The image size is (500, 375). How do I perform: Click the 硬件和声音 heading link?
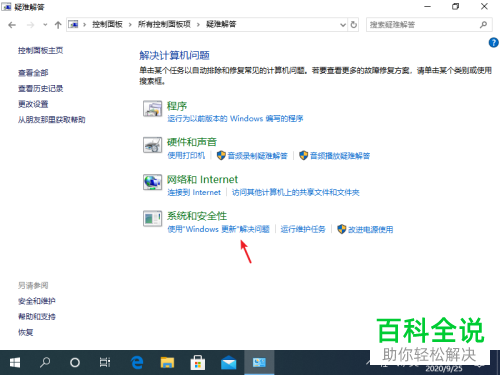point(192,142)
